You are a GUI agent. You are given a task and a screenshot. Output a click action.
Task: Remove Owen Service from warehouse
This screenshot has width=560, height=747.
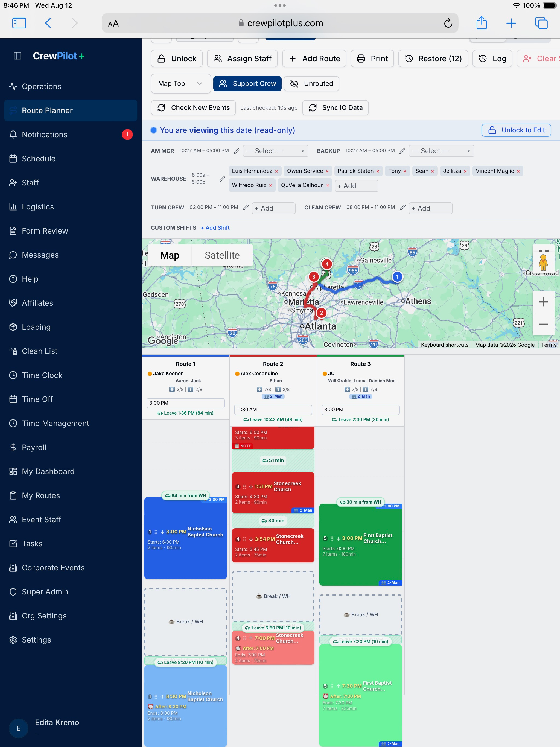click(x=327, y=171)
